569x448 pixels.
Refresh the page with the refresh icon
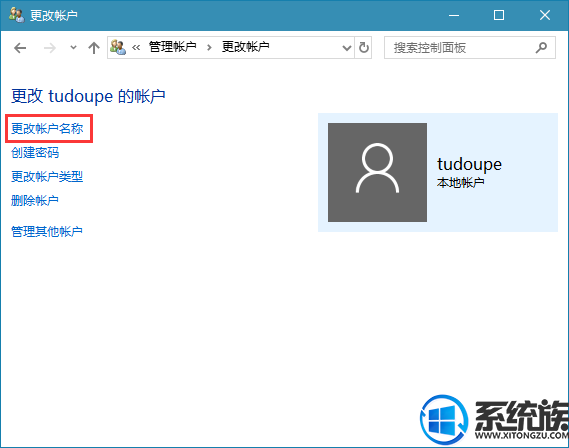[x=364, y=48]
